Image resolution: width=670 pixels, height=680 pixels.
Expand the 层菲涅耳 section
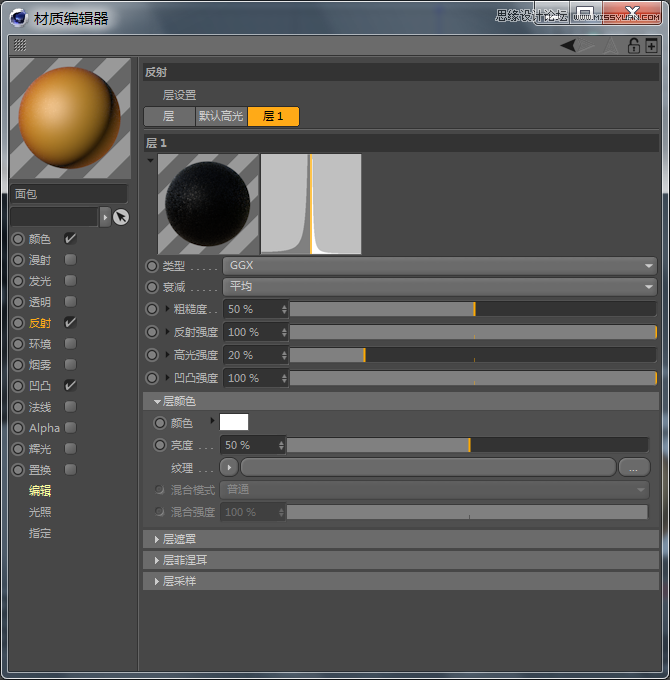pyautogui.click(x=185, y=560)
